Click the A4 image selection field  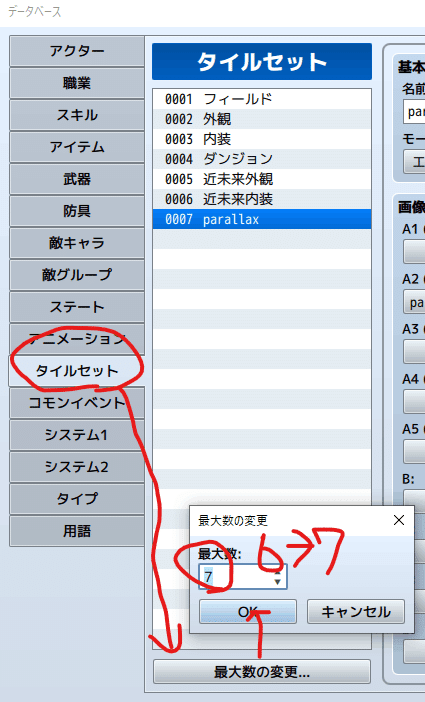(x=415, y=402)
